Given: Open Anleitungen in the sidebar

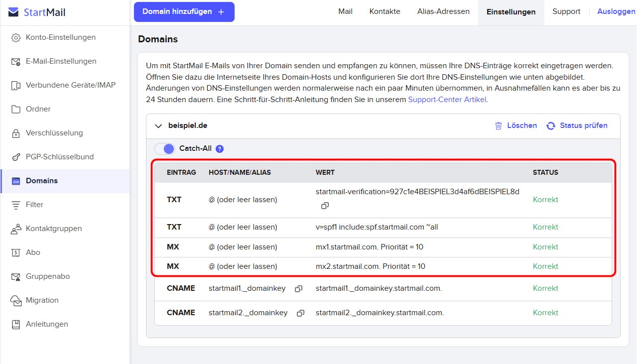Looking at the screenshot, I should tap(65, 324).
